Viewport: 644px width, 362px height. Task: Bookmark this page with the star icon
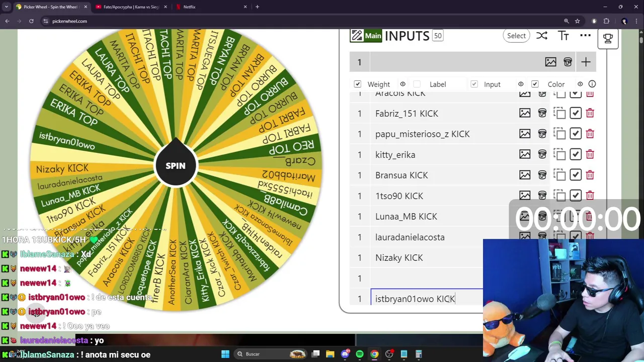click(577, 21)
